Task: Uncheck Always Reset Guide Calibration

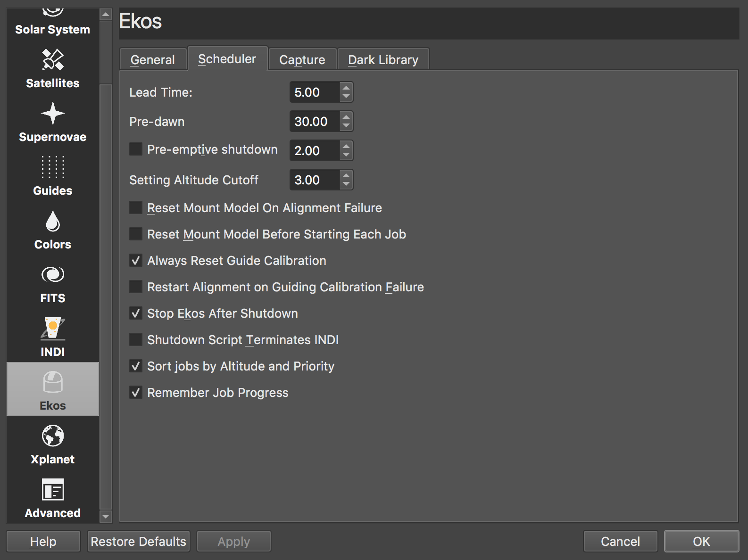Action: pyautogui.click(x=136, y=260)
